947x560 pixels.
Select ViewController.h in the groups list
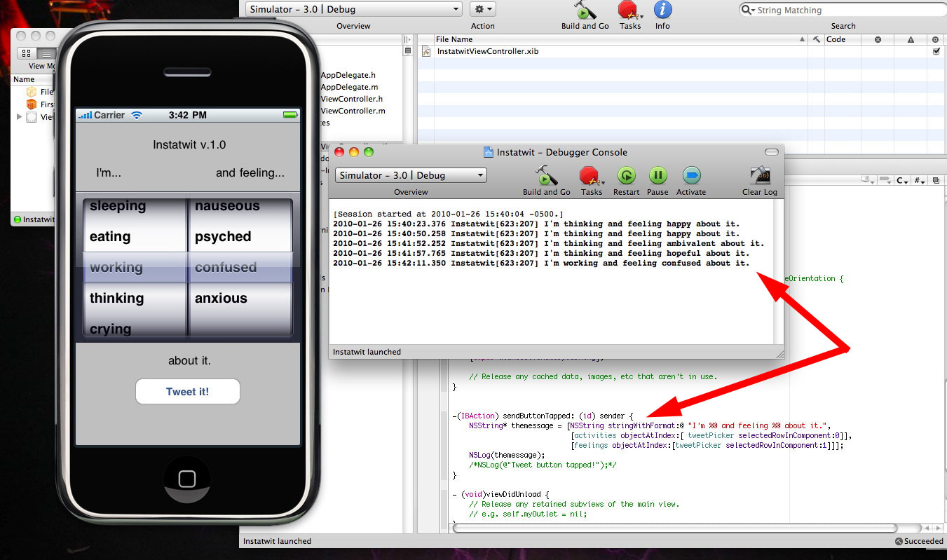click(x=353, y=99)
